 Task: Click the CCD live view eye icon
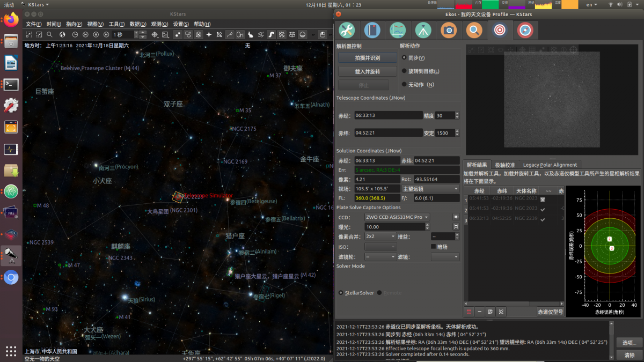(456, 217)
